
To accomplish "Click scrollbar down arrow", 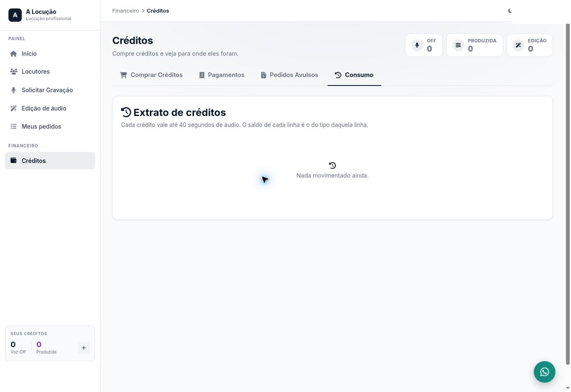I will click(568, 388).
